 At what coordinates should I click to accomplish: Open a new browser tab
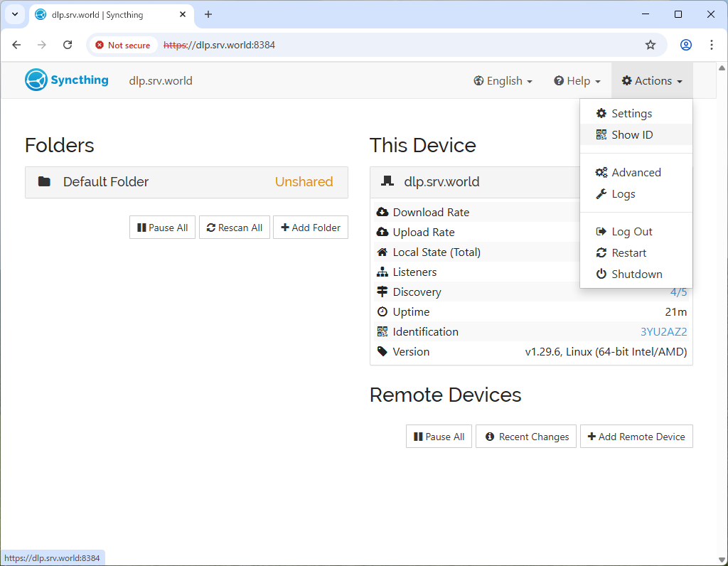pos(208,14)
